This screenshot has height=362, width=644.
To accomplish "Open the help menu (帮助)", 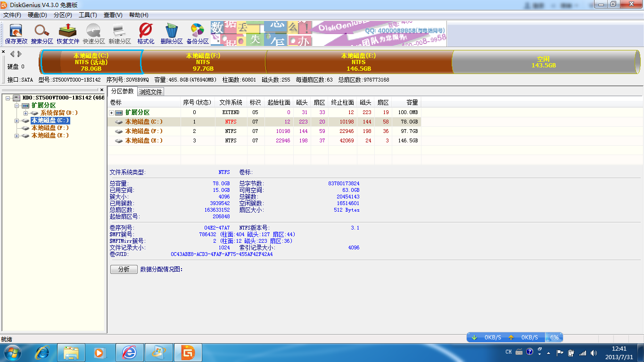I will point(138,15).
